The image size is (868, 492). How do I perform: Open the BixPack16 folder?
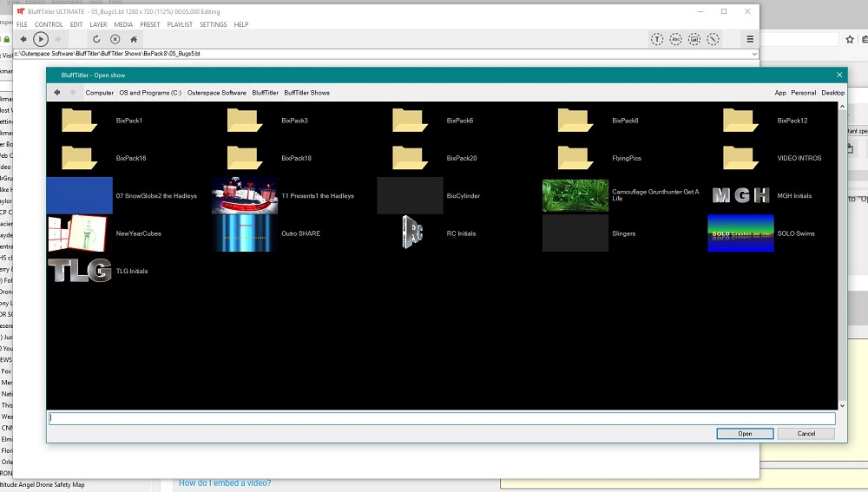tap(80, 158)
